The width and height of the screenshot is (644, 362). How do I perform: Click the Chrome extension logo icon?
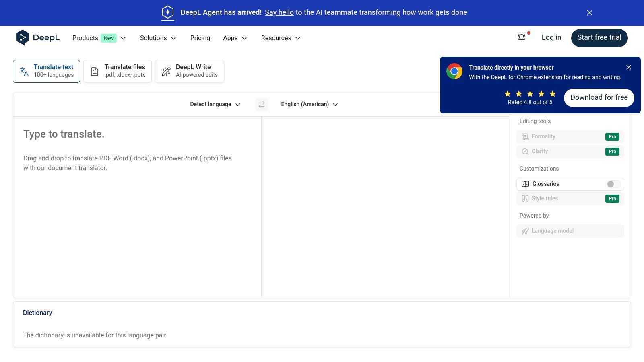point(454,72)
